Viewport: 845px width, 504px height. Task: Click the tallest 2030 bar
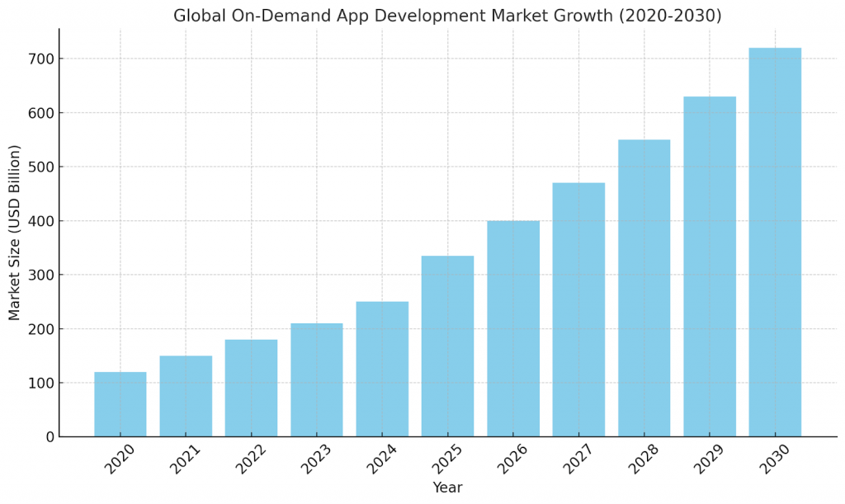click(x=773, y=243)
